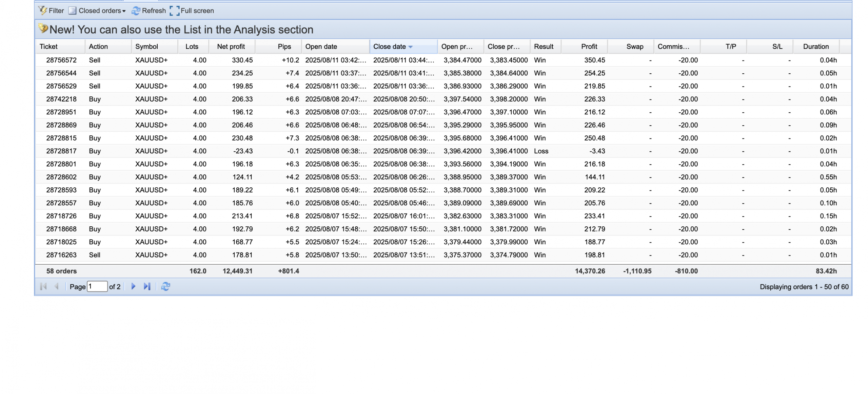Sort by Net profit column header

pos(231,46)
